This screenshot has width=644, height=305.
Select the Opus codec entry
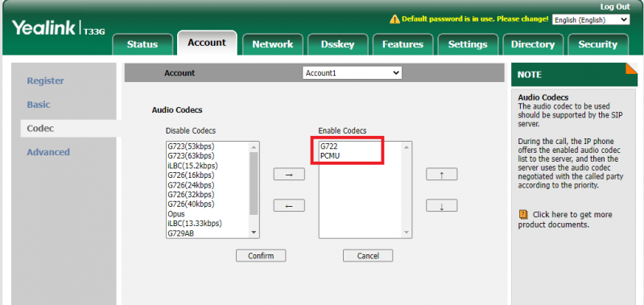176,214
